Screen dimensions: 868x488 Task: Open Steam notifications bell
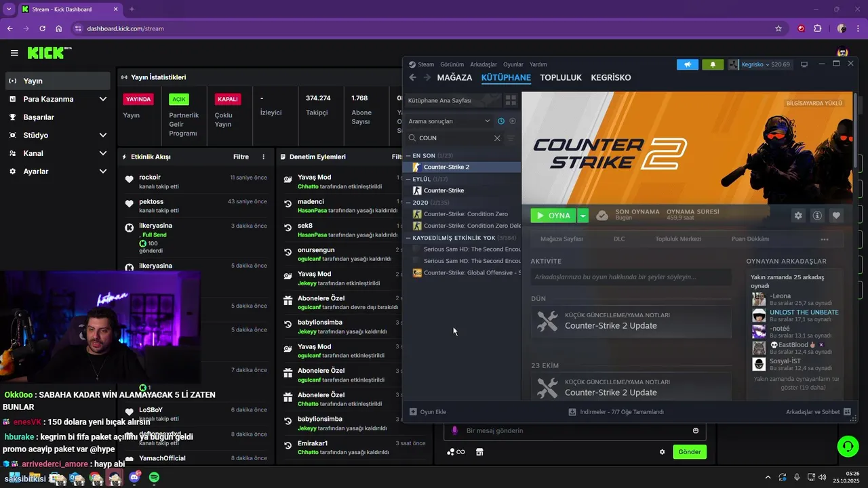click(712, 64)
